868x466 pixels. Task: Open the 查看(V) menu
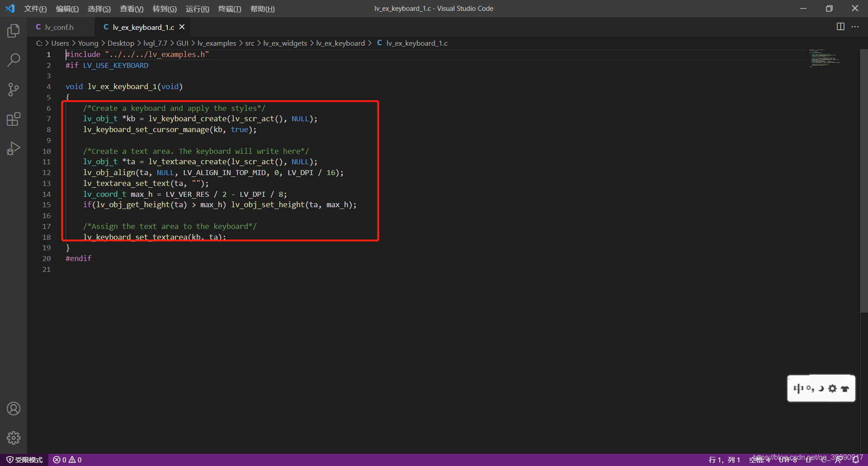coord(132,9)
